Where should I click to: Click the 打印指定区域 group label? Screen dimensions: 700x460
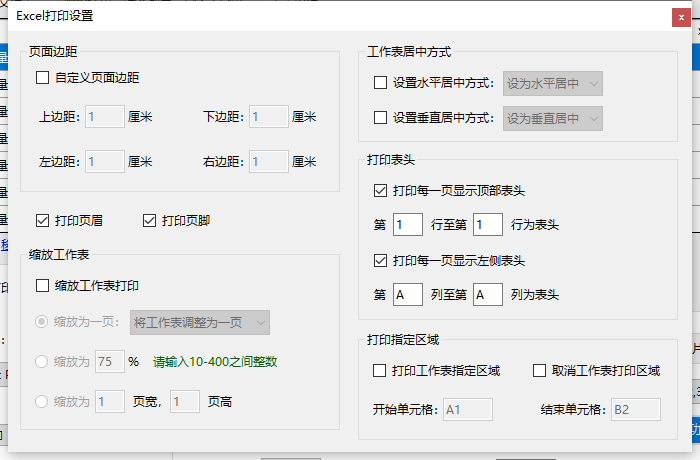403,340
